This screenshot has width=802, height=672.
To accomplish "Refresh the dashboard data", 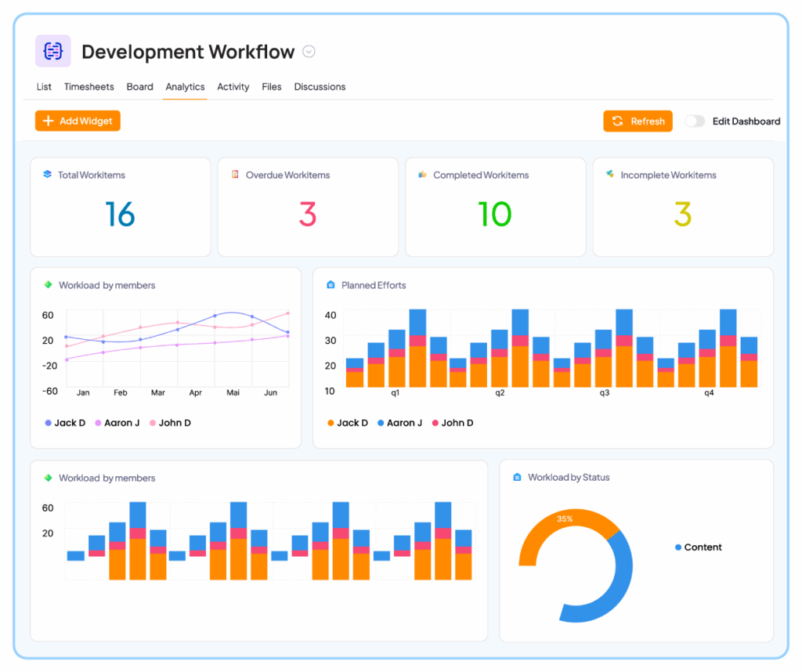I will click(638, 121).
